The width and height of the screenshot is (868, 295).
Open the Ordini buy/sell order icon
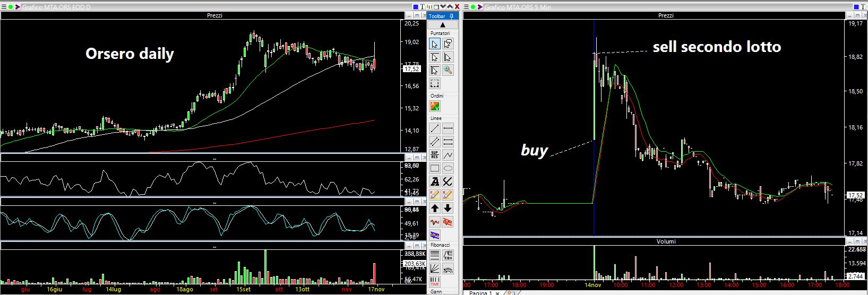435,106
